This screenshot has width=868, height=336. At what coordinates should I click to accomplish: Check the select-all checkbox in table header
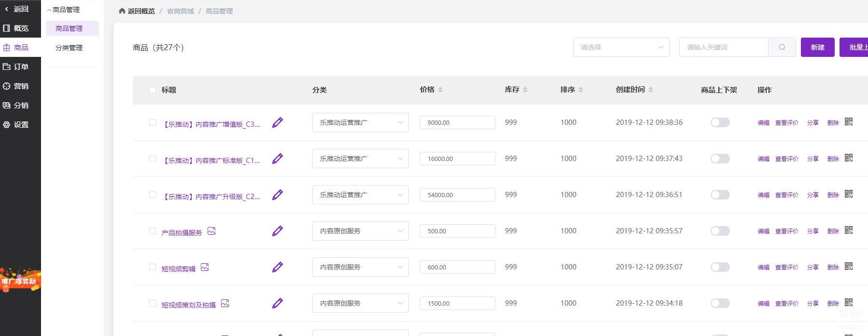[x=153, y=90]
